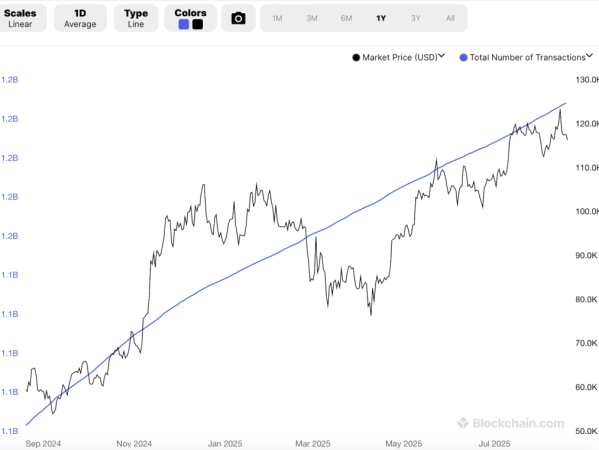This screenshot has width=599, height=450.
Task: Open the Colors picker button
Action: pos(190,18)
